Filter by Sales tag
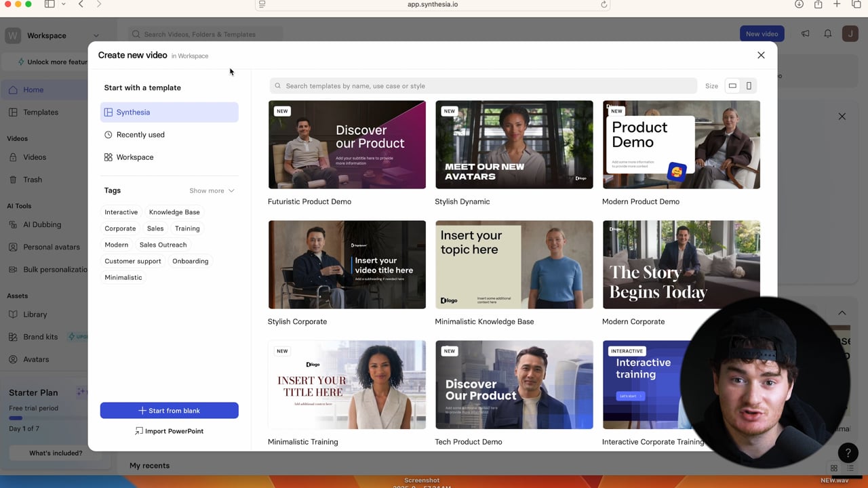868x488 pixels. pyautogui.click(x=155, y=228)
